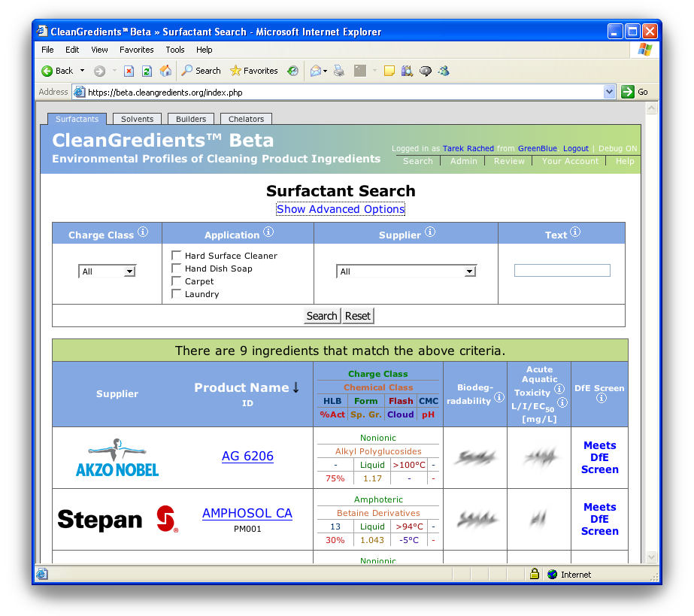Open the Back button history arrow
Viewport: 694px width, 616px height.
(x=82, y=71)
